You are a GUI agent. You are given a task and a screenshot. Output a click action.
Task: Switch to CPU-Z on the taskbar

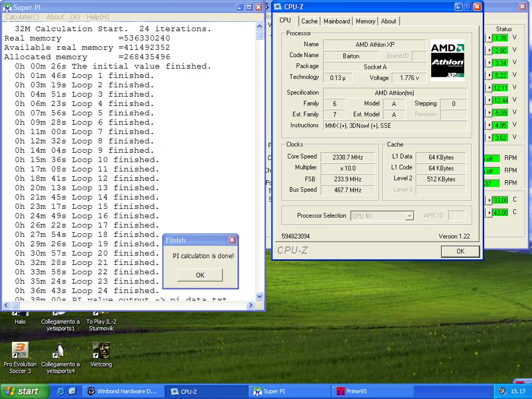[x=207, y=392]
